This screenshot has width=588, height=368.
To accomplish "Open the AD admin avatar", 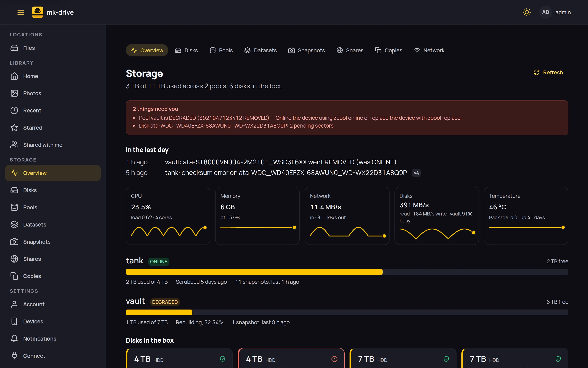I will coord(546,12).
